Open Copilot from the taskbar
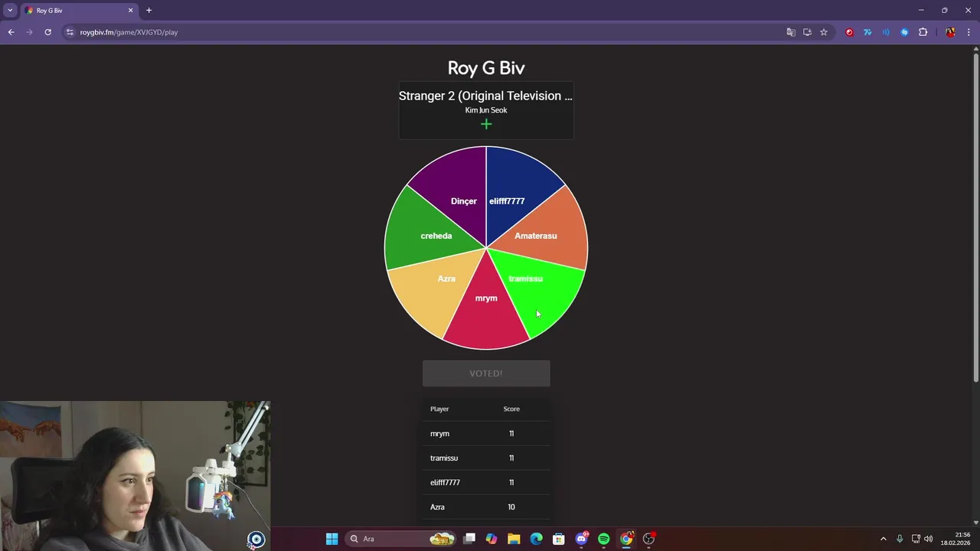Screen dimensions: 980x551 tap(492, 539)
